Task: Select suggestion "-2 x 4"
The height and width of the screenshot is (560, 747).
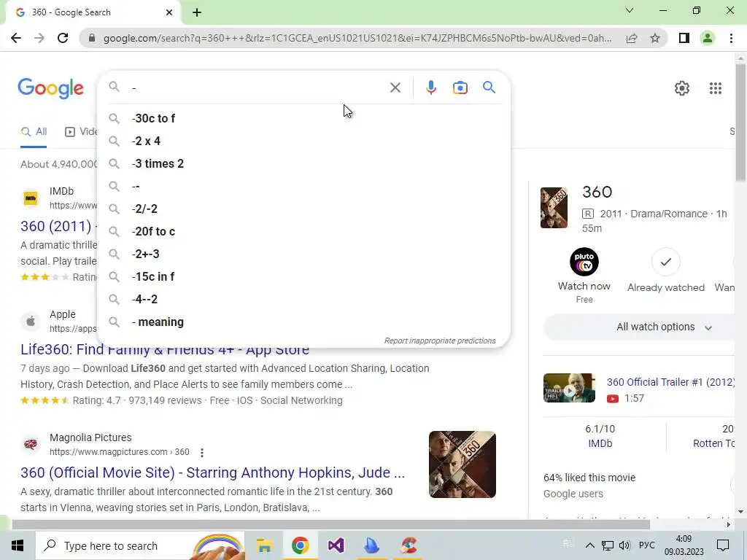Action: click(x=303, y=141)
